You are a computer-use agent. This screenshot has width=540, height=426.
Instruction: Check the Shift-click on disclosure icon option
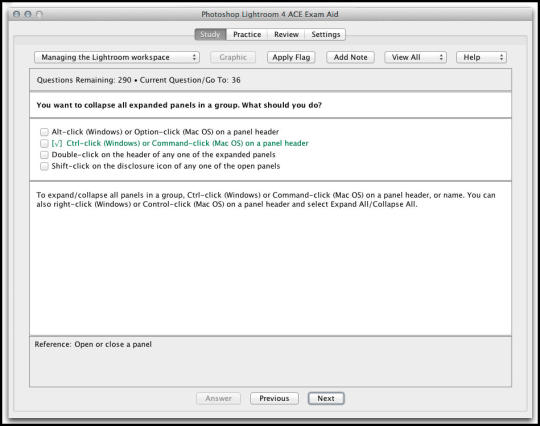tap(44, 166)
